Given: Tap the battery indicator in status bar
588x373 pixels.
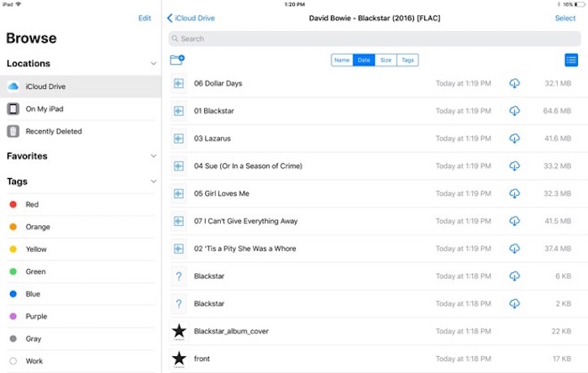Looking at the screenshot, I should 579,4.
